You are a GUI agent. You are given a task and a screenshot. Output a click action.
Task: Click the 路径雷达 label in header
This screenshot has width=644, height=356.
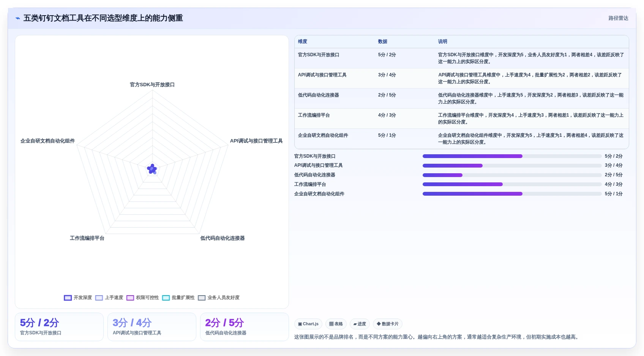click(x=618, y=18)
